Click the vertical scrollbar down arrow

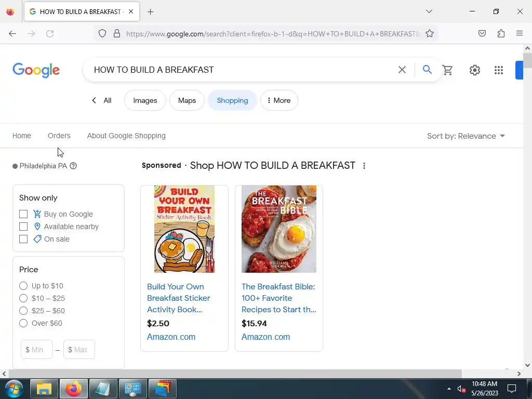coord(528,365)
